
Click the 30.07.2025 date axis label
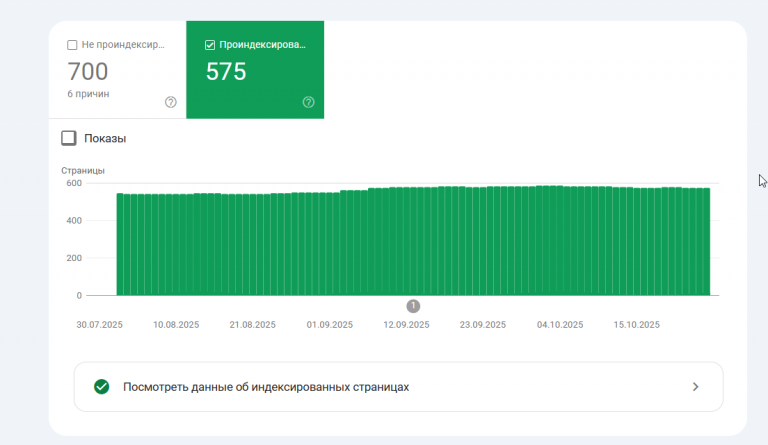(99, 325)
